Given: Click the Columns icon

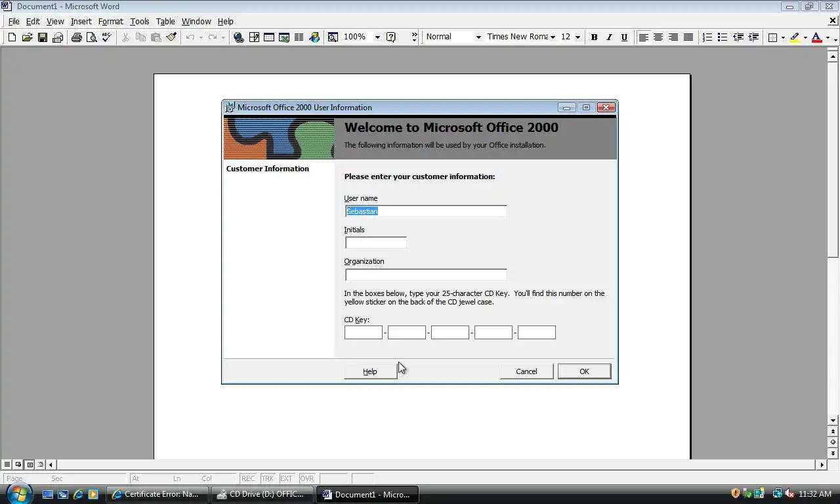Looking at the screenshot, I should (x=299, y=37).
